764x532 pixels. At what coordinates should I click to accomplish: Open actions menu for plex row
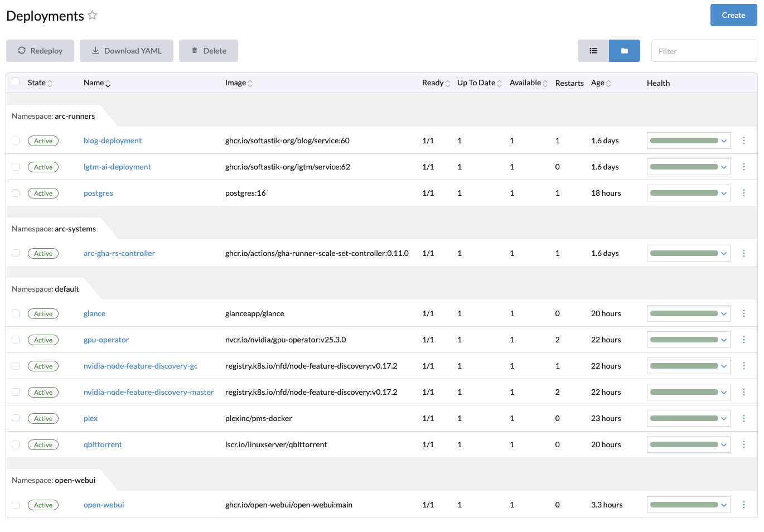pos(744,418)
